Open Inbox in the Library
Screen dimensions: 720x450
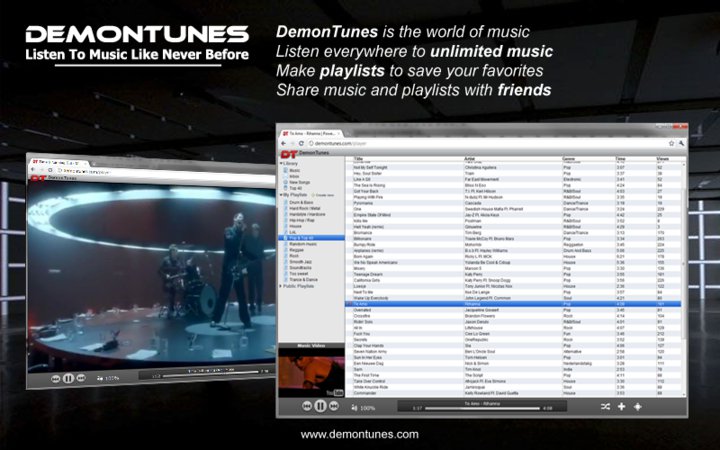pyautogui.click(x=294, y=176)
